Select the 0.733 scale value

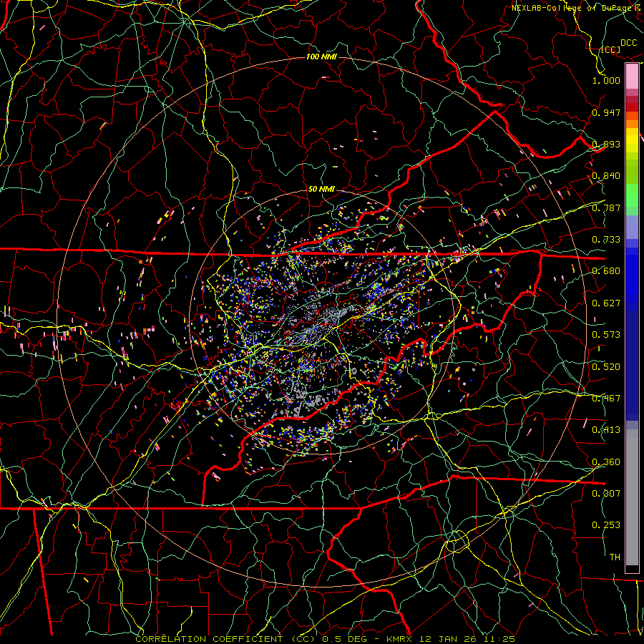(606, 240)
